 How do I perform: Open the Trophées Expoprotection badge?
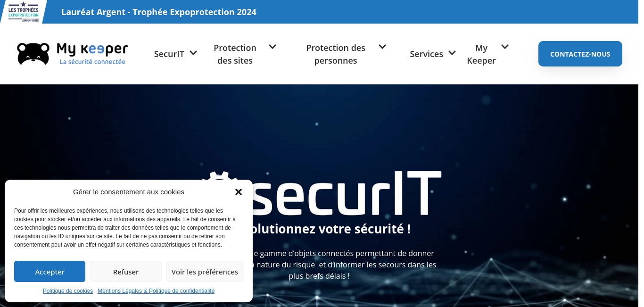point(24,12)
